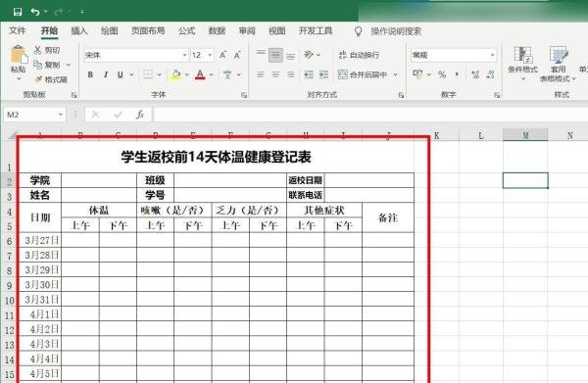Switch to 开发工具 tab
Image resolution: width=588 pixels, height=383 pixels.
click(x=316, y=30)
